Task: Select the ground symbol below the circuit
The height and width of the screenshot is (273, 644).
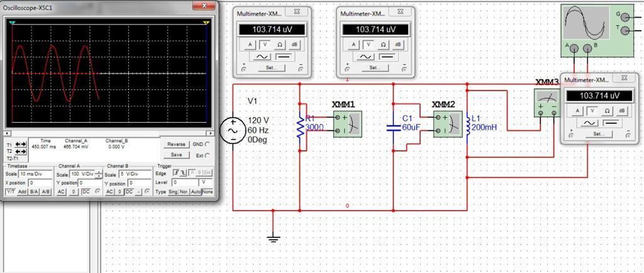Action: [x=273, y=237]
